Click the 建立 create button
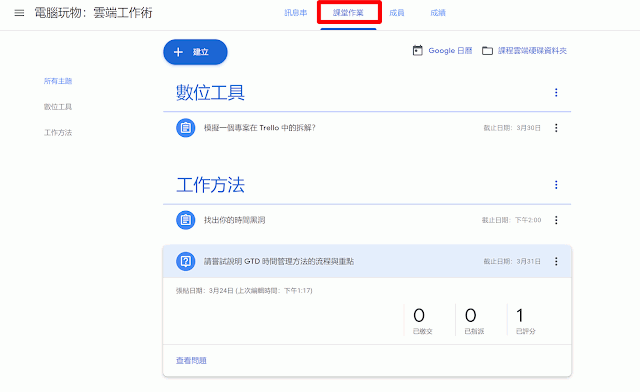Screen dimensions: 640x392 [x=195, y=52]
